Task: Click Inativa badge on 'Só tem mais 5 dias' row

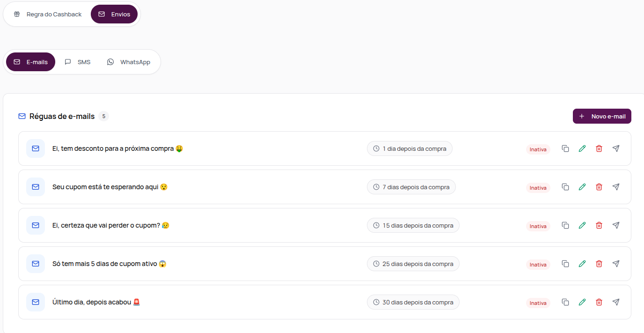Action: 538,265
